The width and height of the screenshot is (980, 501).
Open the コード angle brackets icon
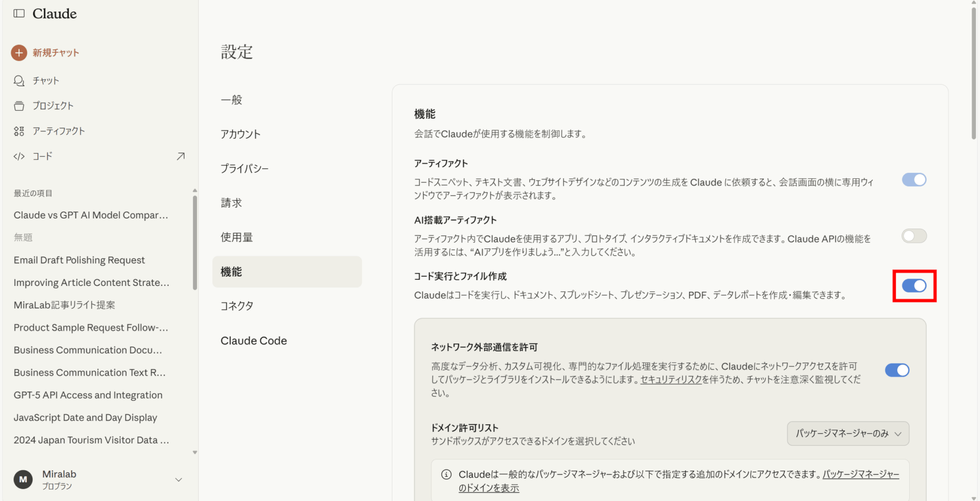point(19,157)
